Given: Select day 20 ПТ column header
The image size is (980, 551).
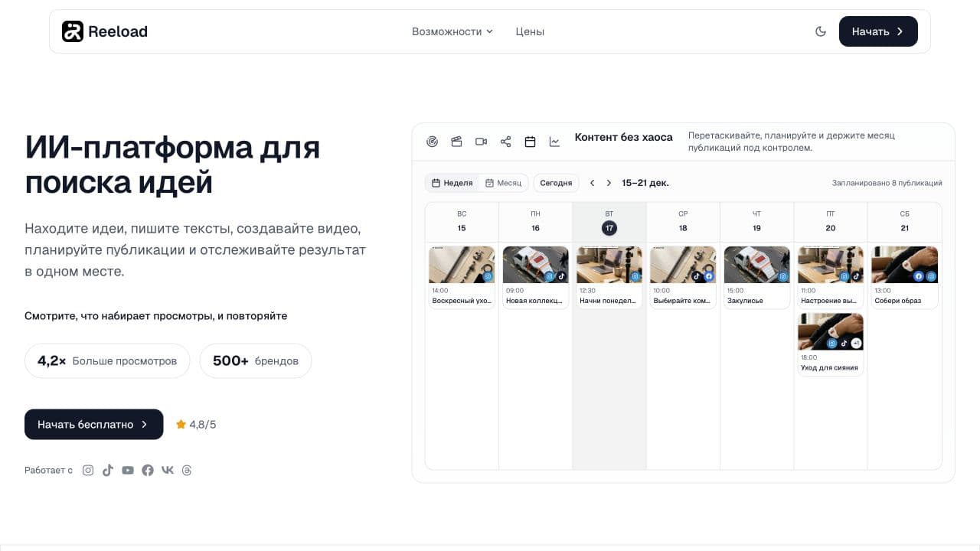Looking at the screenshot, I should point(831,221).
